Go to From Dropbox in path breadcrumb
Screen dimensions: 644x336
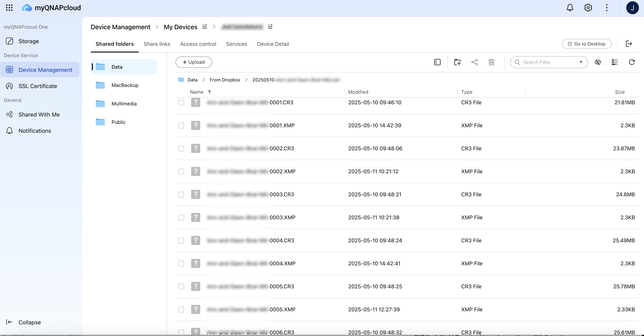coord(225,80)
